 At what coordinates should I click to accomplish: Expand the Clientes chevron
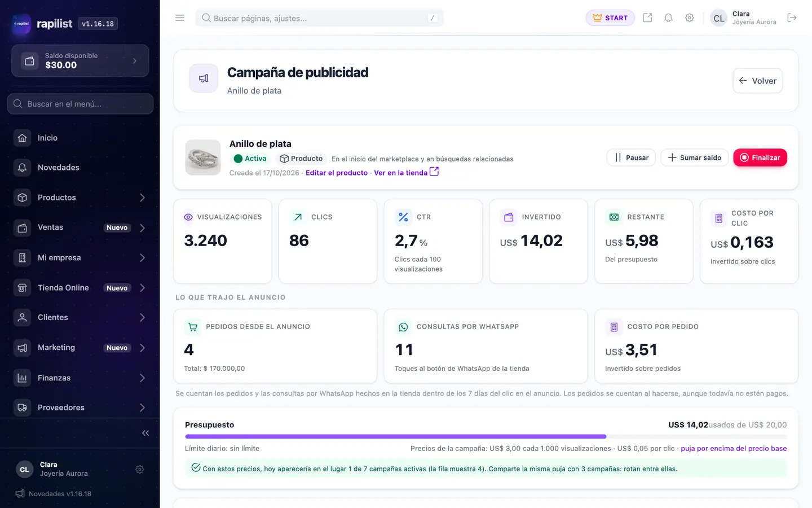(142, 318)
